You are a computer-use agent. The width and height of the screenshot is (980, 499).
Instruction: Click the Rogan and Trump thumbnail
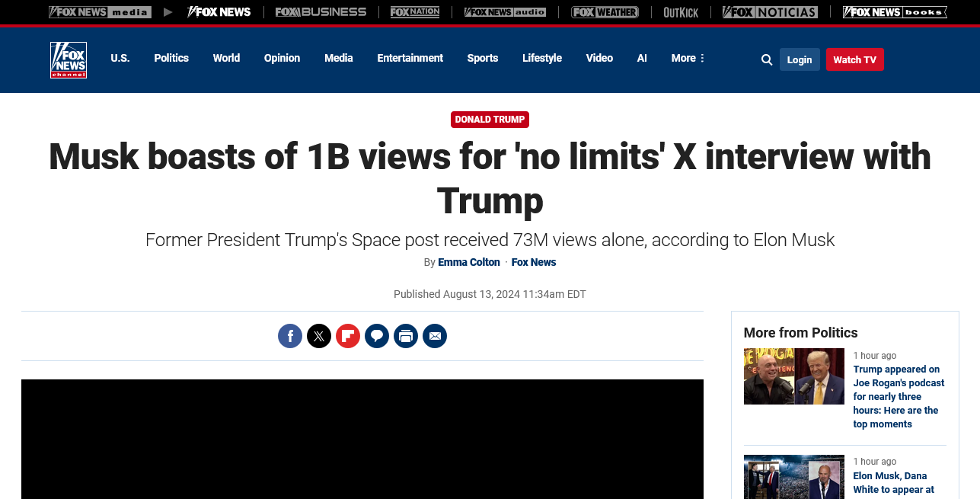(794, 376)
